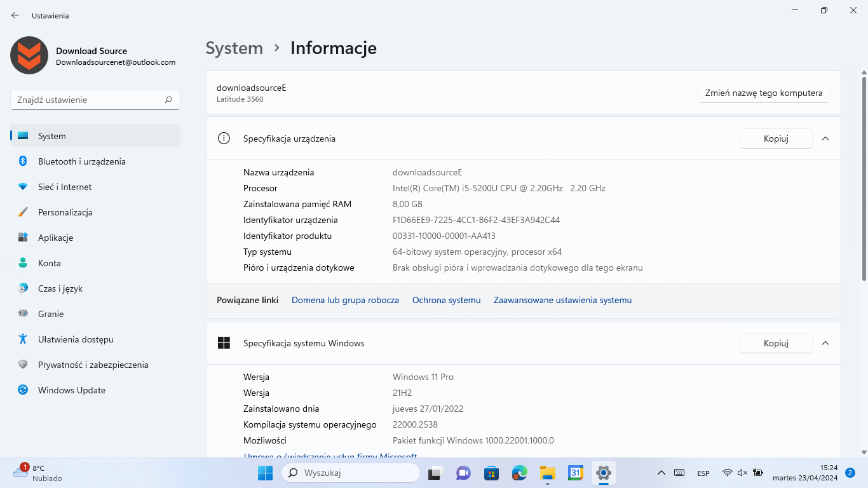This screenshot has width=868, height=488.
Task: Click the Windows 11 Pro version text
Action: tap(423, 377)
